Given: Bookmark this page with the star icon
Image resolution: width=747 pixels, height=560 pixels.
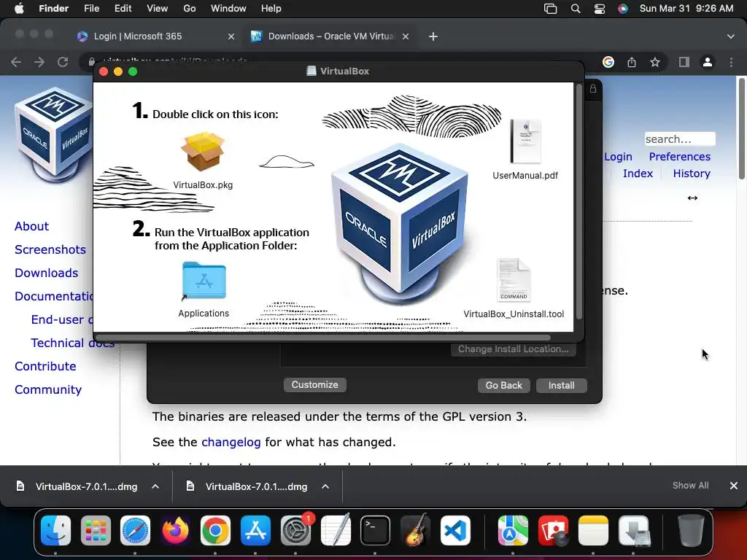Looking at the screenshot, I should click(655, 62).
